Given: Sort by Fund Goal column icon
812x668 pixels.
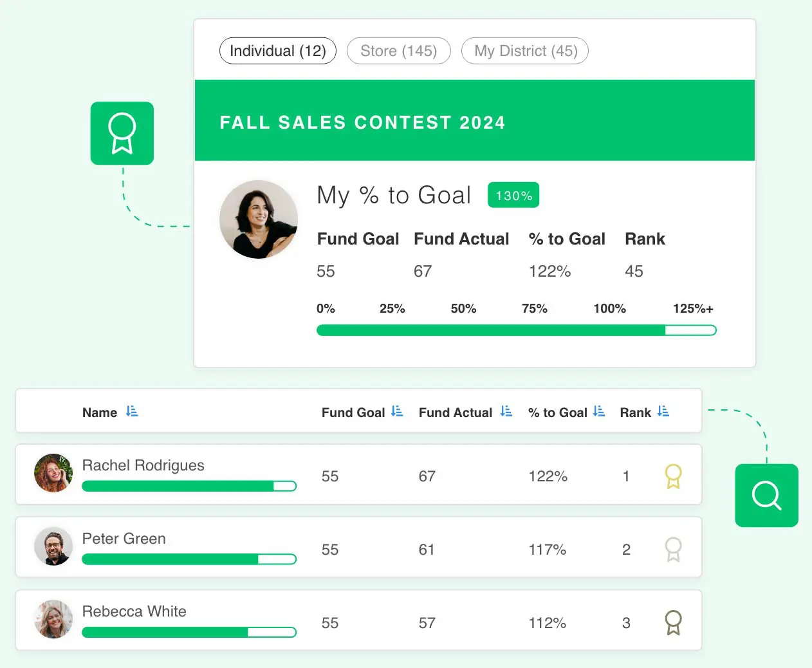Looking at the screenshot, I should coord(397,411).
